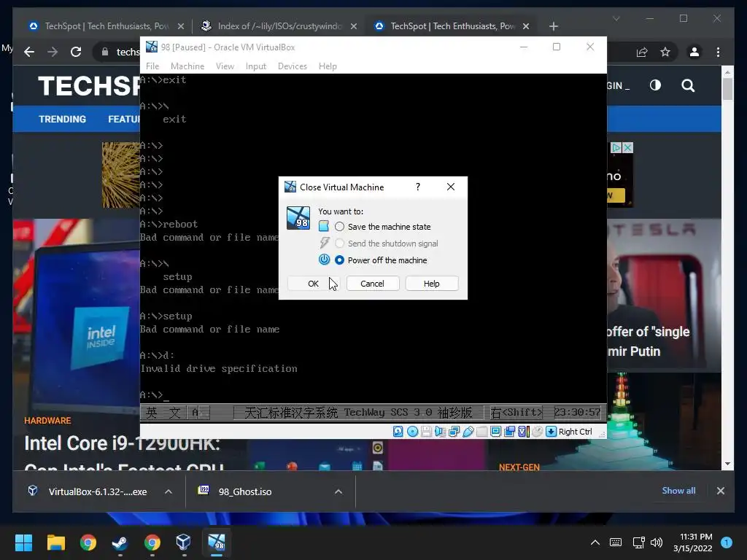Image resolution: width=747 pixels, height=560 pixels.
Task: Close the second TechSpot tab with its X
Action: pos(525,26)
